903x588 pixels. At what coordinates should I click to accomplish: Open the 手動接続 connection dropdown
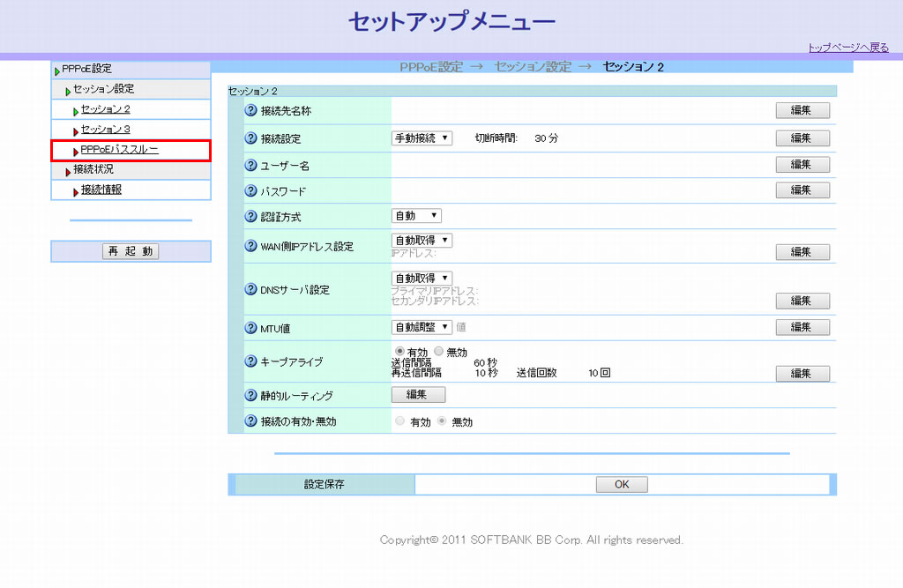click(422, 138)
